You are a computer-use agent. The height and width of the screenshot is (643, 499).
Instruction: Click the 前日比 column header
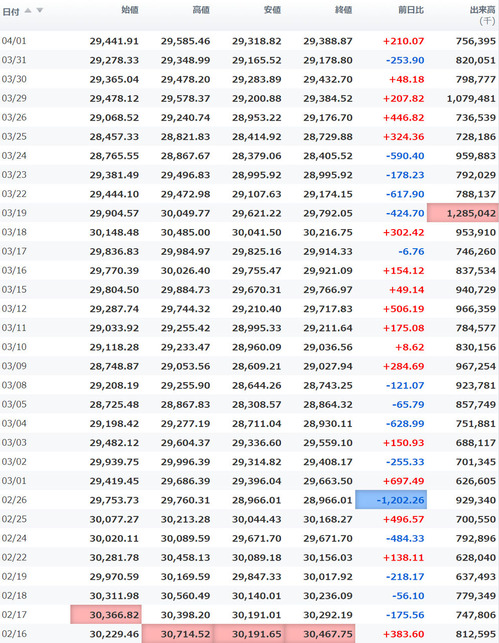point(411,10)
